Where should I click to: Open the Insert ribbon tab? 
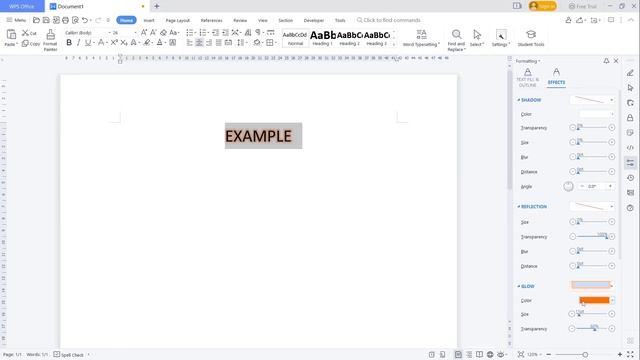pyautogui.click(x=149, y=20)
